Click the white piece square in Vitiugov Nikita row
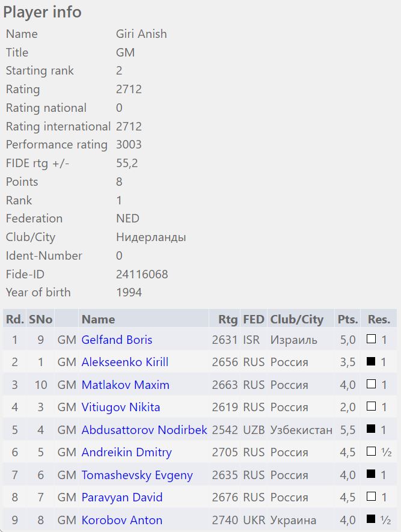 point(372,407)
